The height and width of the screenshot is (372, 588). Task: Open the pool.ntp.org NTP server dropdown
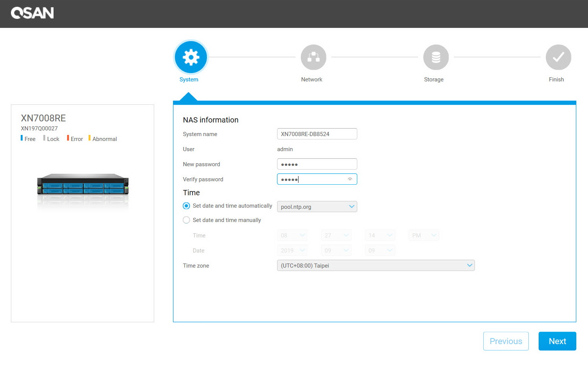(x=317, y=207)
